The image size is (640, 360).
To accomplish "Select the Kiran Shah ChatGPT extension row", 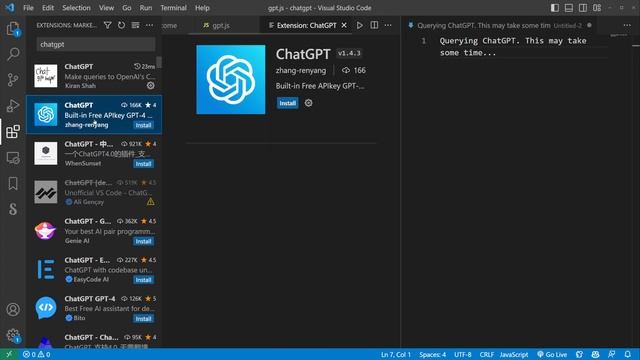I will pyautogui.click(x=94, y=76).
